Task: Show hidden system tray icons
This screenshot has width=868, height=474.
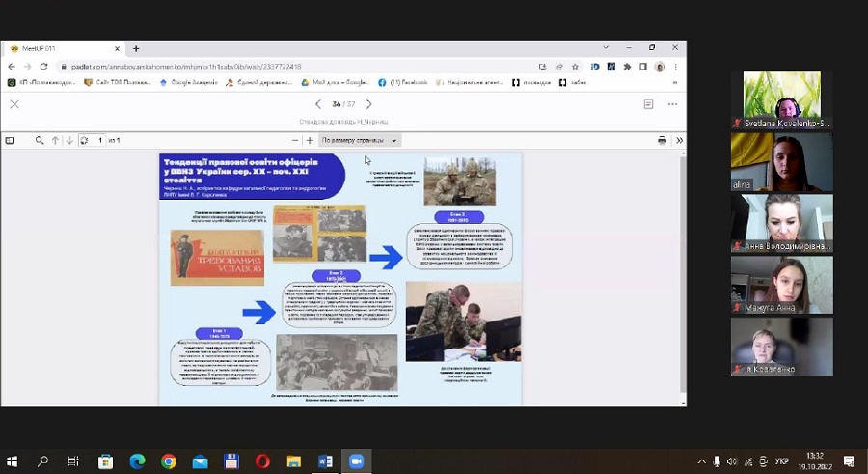Action: [702, 461]
